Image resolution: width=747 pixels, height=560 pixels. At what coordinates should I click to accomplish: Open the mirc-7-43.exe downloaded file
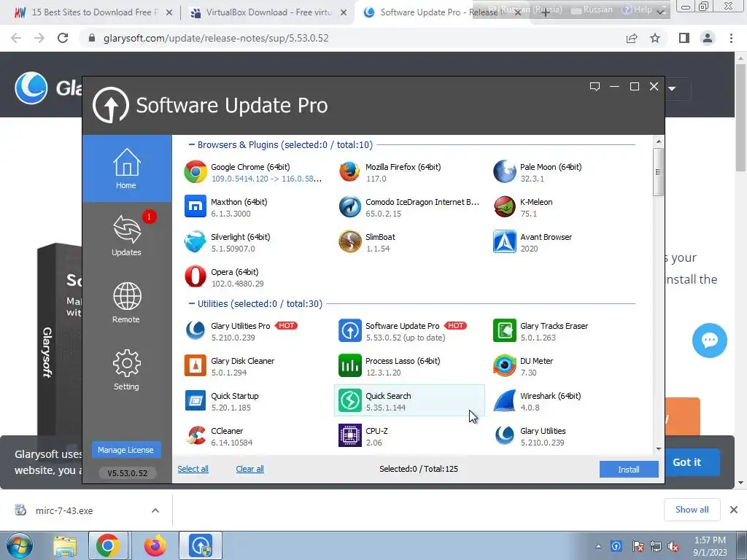(64, 510)
